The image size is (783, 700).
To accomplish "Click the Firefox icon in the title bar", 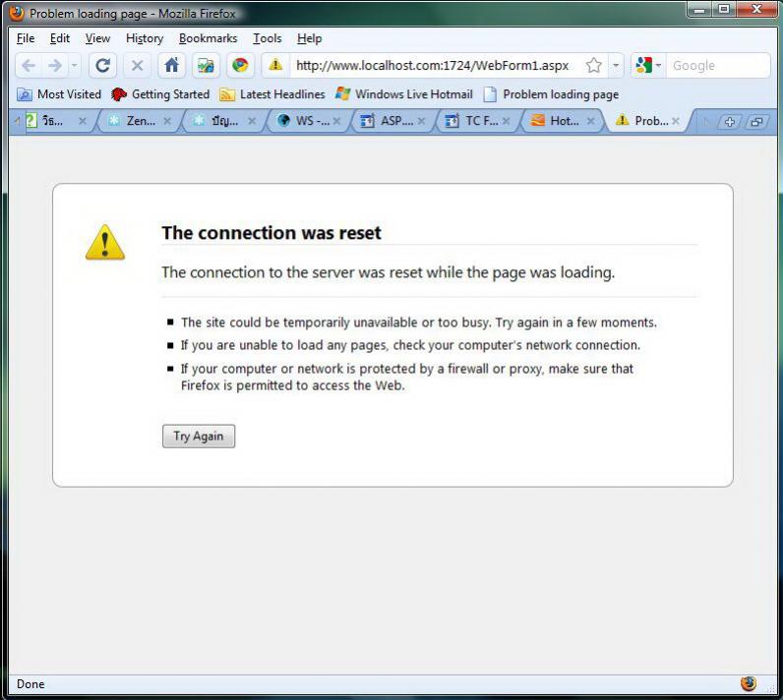I will (17, 13).
